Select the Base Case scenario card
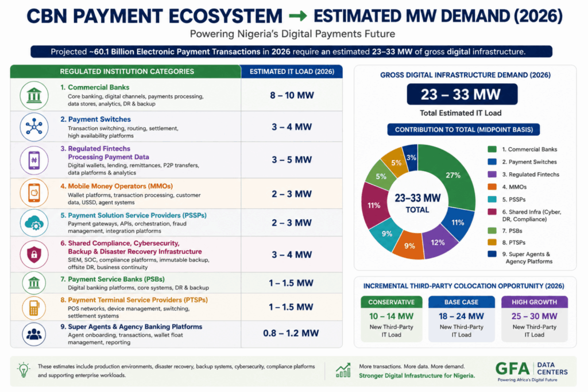This screenshot has width=588, height=392. click(x=462, y=319)
